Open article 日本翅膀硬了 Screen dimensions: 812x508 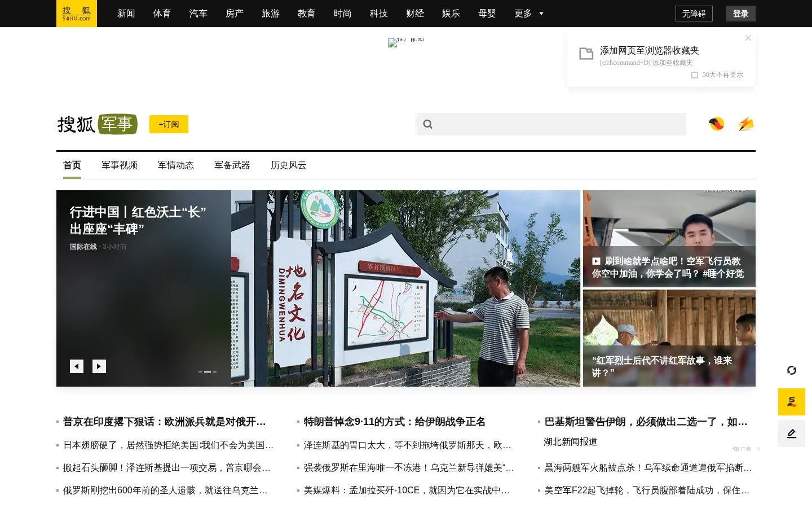click(x=169, y=445)
